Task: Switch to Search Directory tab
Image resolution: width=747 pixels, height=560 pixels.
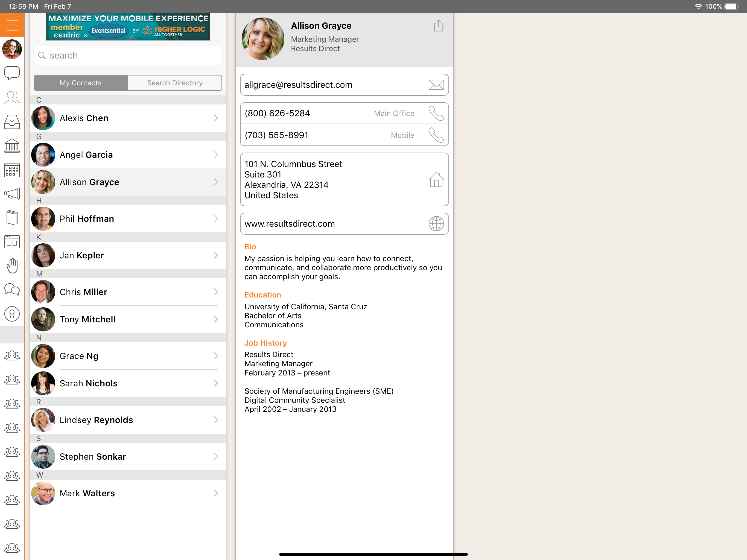Action: pyautogui.click(x=175, y=83)
